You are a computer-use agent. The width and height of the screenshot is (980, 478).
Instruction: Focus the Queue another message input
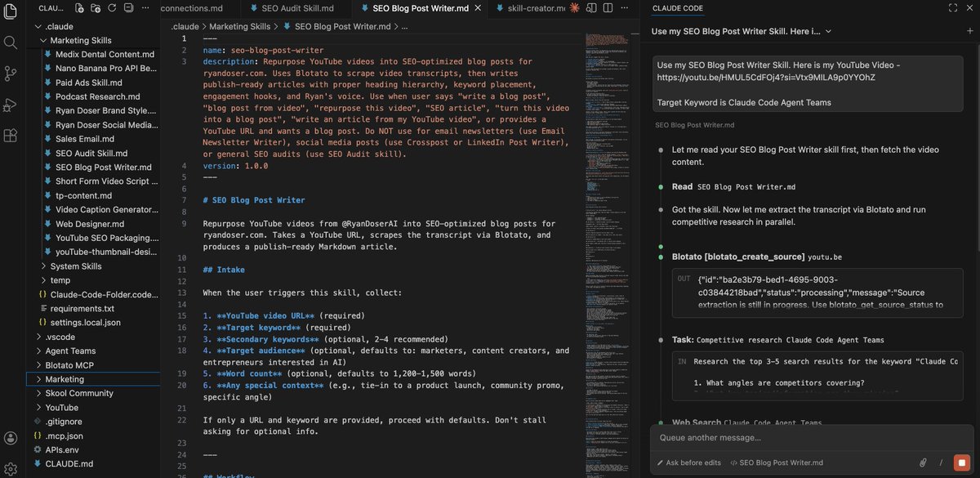tap(810, 437)
